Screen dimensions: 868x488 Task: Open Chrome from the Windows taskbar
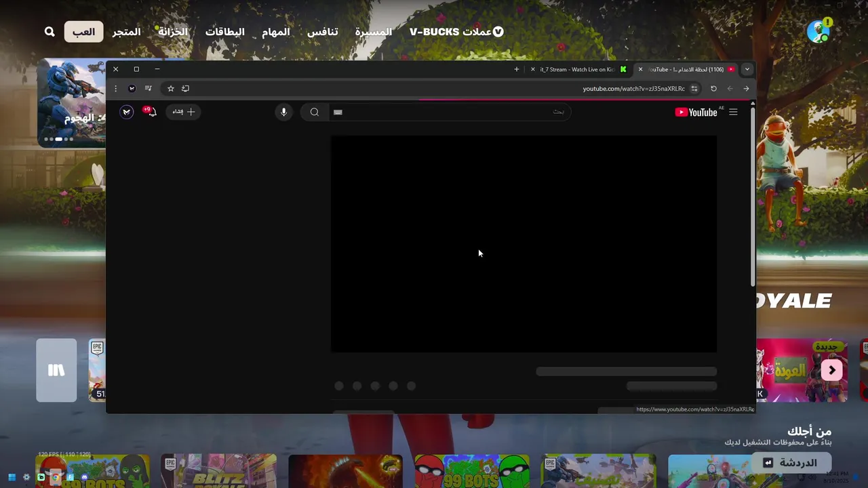point(56,477)
